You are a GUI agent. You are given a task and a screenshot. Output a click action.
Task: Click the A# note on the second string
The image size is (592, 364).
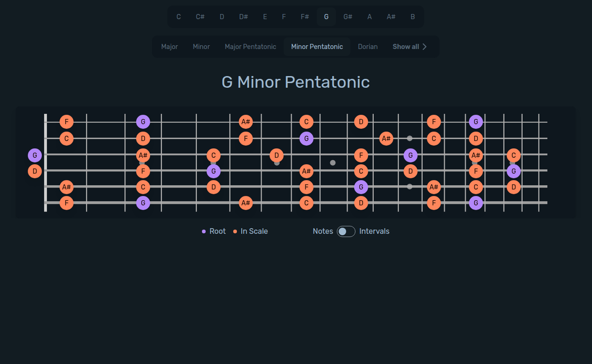tap(386, 139)
